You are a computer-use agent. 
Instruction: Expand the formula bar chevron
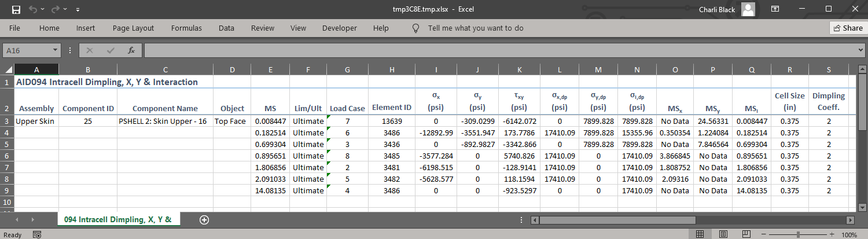[860, 50]
